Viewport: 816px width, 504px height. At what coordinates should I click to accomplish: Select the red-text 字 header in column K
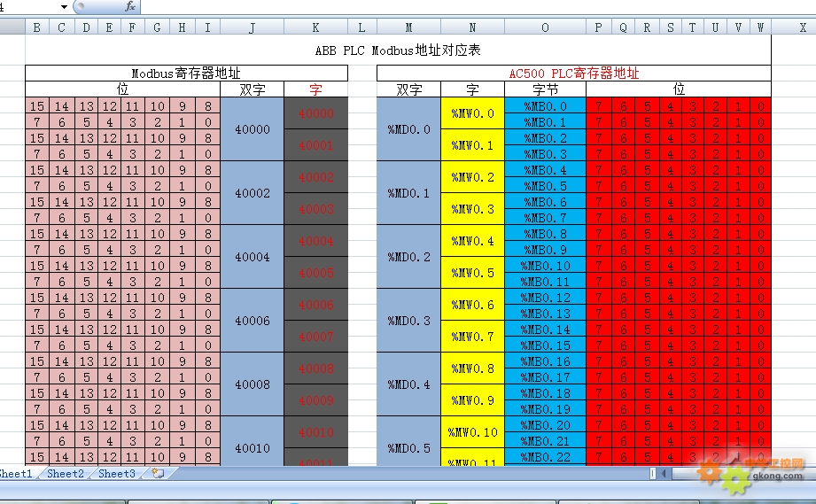tap(316, 89)
